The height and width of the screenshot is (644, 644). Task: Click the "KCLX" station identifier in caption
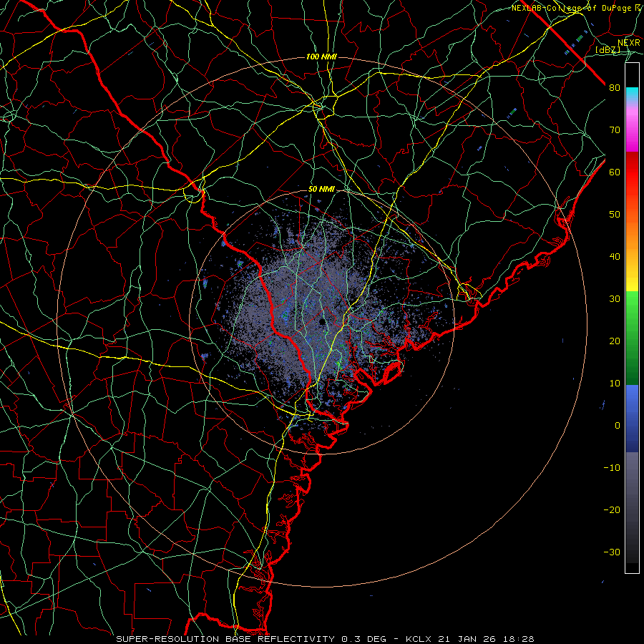tap(420, 639)
